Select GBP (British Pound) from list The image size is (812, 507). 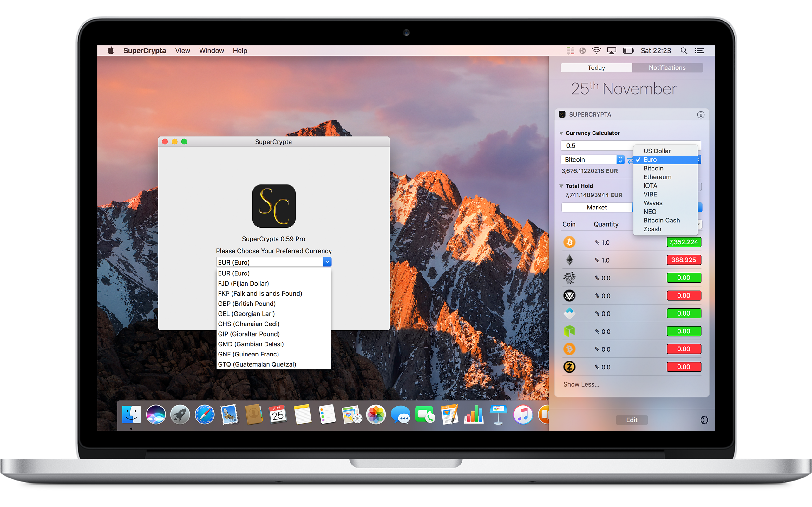click(x=247, y=304)
